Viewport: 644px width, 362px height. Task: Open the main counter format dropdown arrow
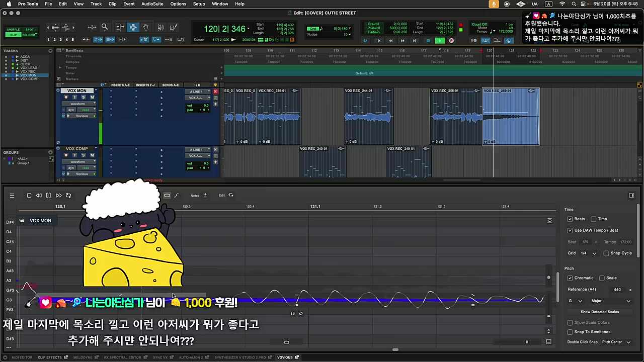(248, 29)
